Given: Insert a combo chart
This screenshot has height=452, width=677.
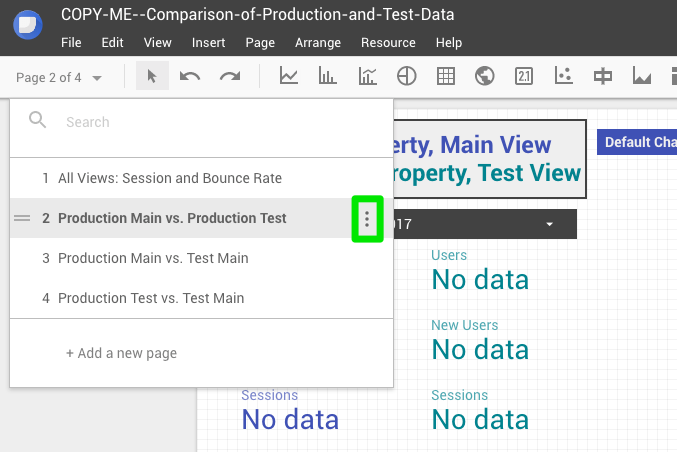Looking at the screenshot, I should (367, 76).
